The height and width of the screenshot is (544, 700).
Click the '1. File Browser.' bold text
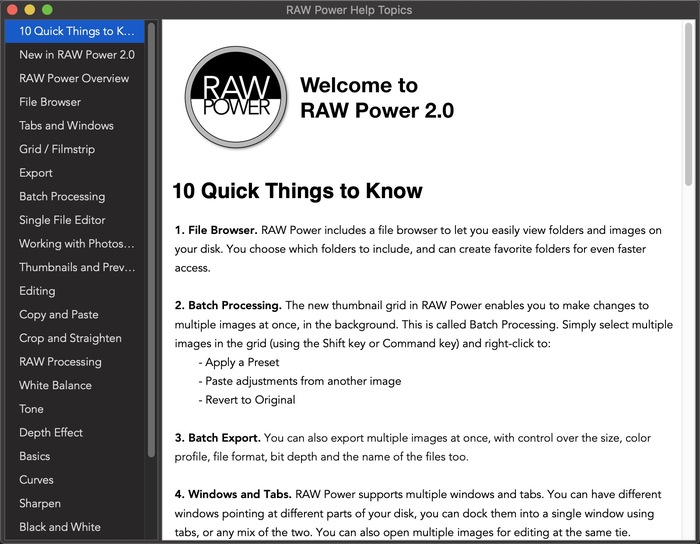pyautogui.click(x=216, y=230)
